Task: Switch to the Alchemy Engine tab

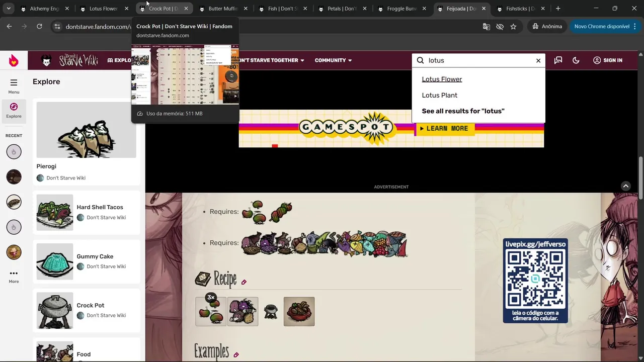Action: (x=44, y=9)
